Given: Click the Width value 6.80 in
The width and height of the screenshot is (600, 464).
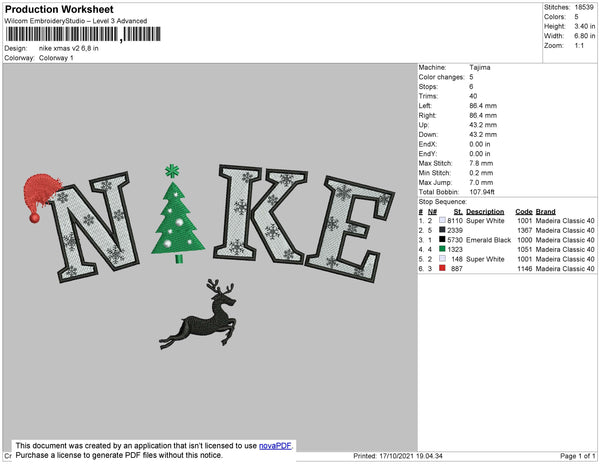Looking at the screenshot, I should (x=584, y=36).
